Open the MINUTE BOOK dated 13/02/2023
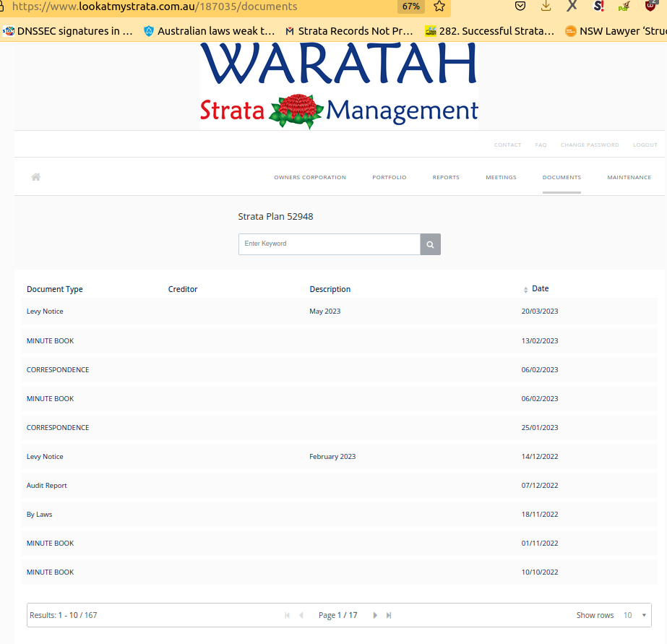The height and width of the screenshot is (644, 667). coord(339,340)
